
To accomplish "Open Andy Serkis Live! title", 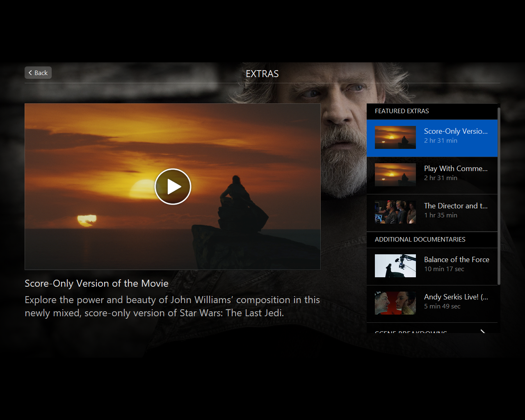I will click(456, 297).
